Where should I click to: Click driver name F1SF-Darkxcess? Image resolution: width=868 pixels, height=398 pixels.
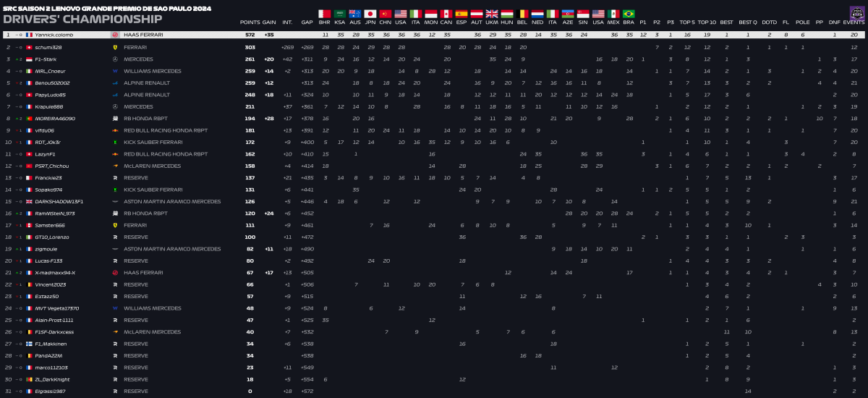(x=54, y=331)
